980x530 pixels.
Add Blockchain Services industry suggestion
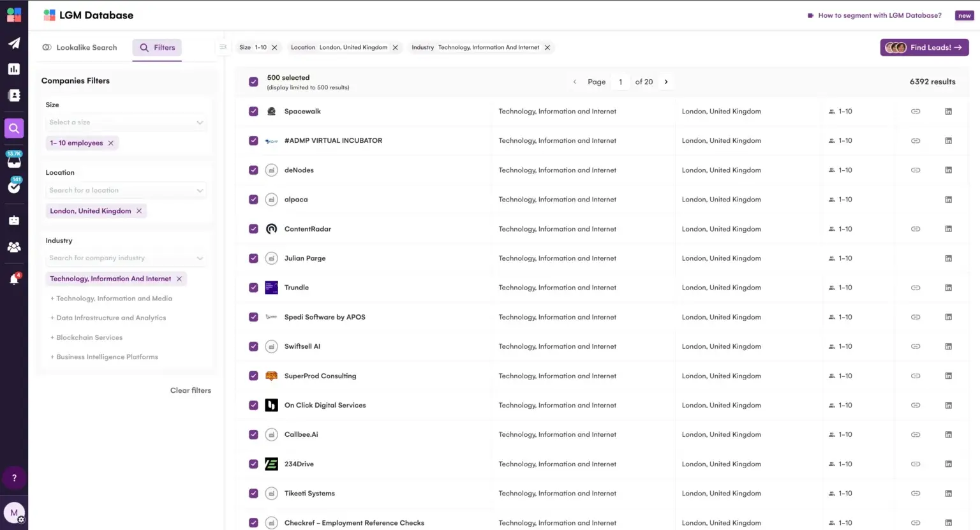click(x=86, y=337)
